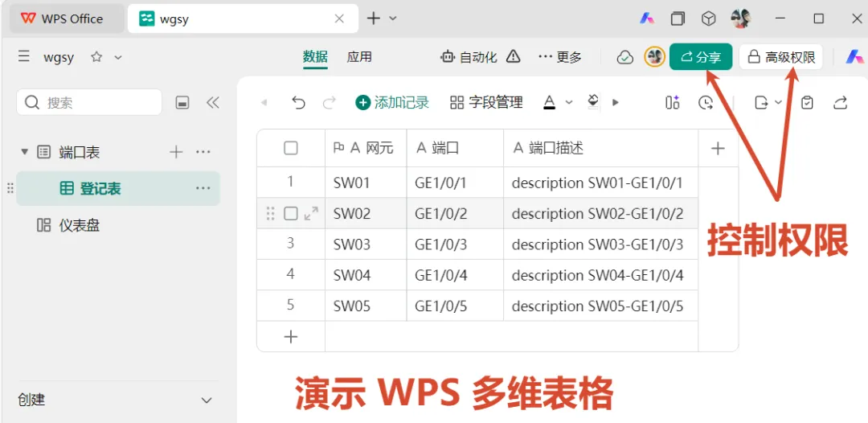Select the cell GE1/0/3
868x423 pixels.
coord(455,244)
